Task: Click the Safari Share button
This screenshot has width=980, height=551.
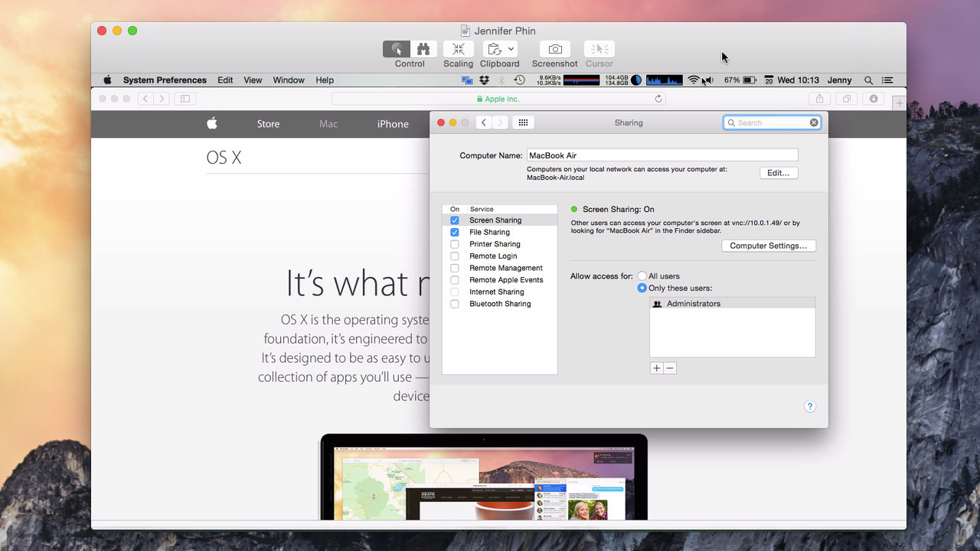Action: pos(819,99)
